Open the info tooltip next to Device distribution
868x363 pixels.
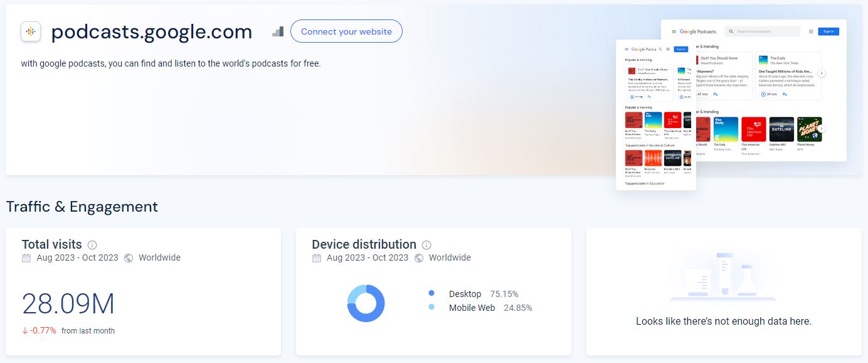click(x=426, y=245)
